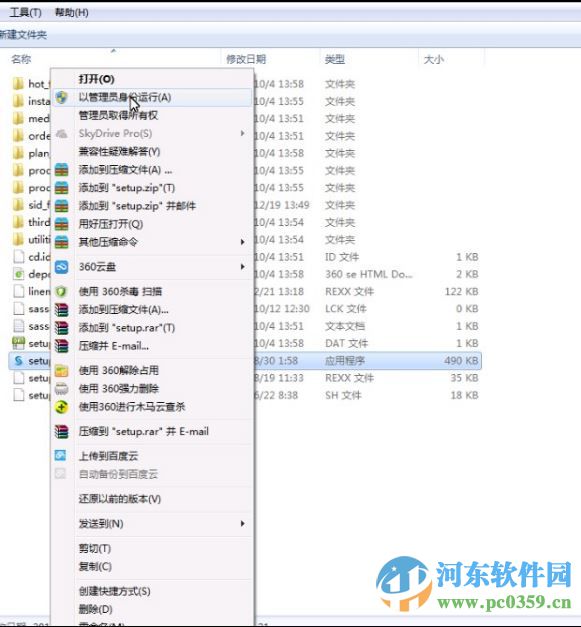581x627 pixels.
Task: Click the SkyDrive Pro cloud icon
Action: tap(61, 134)
